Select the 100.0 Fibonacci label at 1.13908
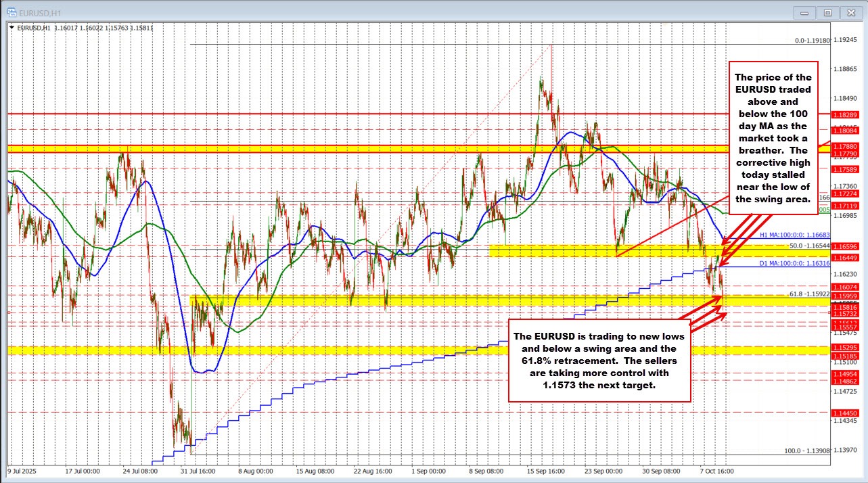 pos(807,451)
